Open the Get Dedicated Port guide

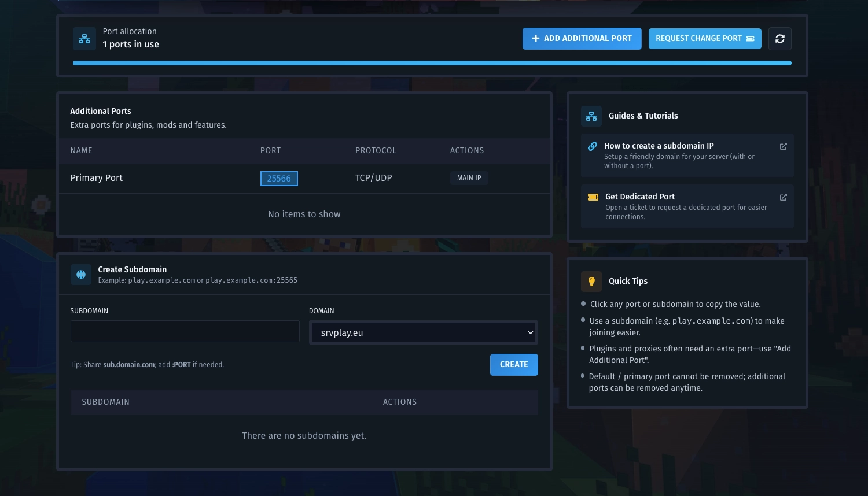point(687,206)
